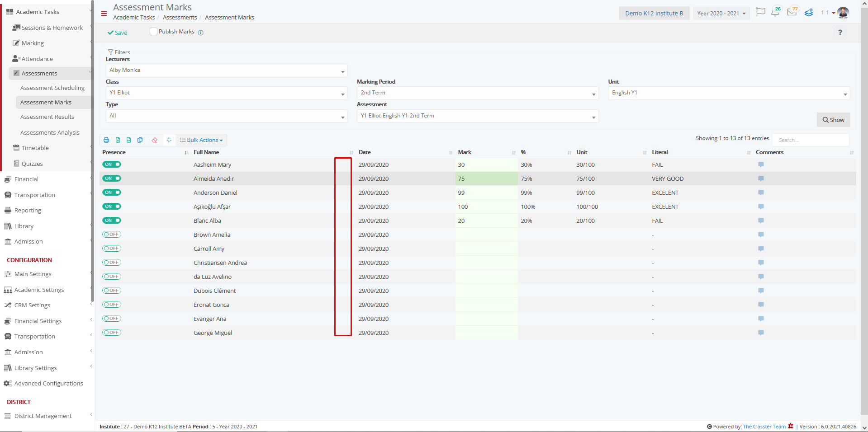
Task: Open the Year 2020 - 2021 dropdown
Action: click(x=721, y=13)
